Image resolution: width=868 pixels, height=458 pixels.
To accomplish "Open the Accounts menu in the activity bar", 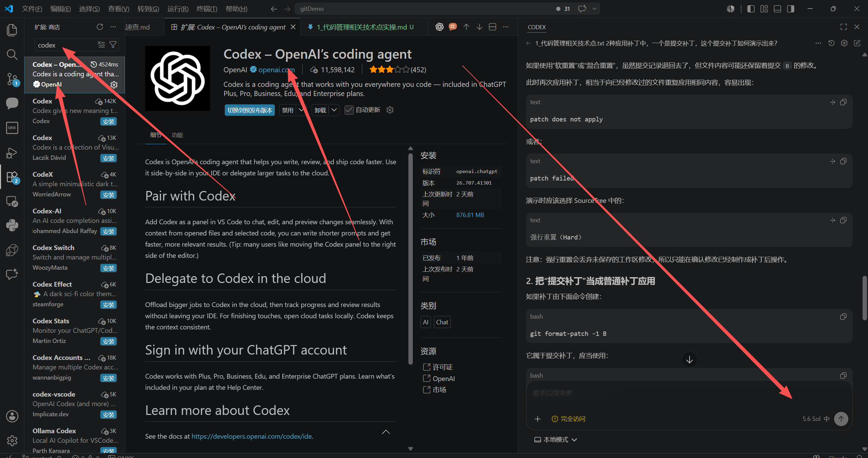I will coord(12,416).
